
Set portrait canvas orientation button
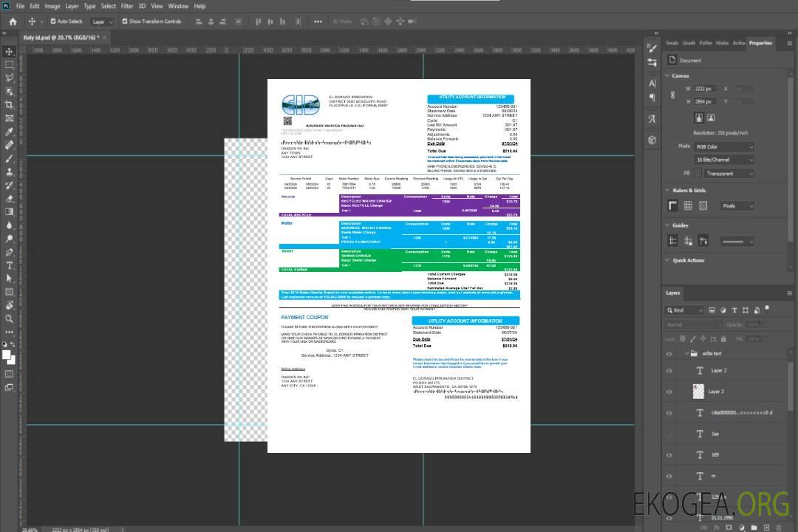699,118
